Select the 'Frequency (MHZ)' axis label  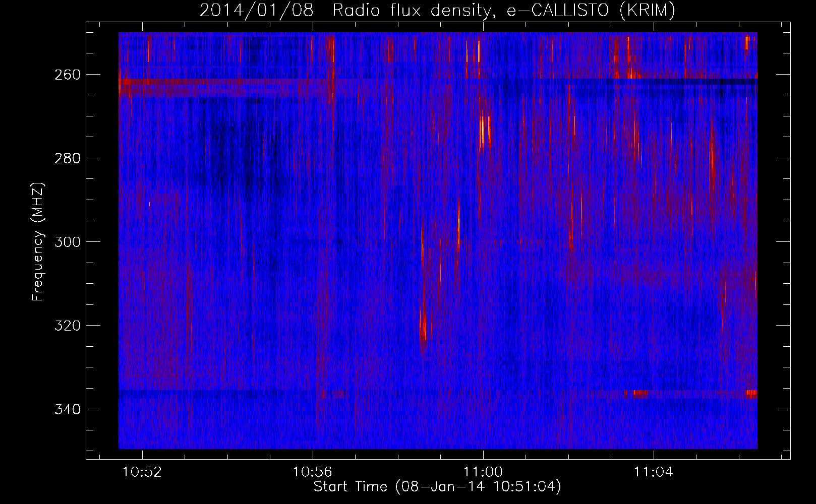click(38, 242)
